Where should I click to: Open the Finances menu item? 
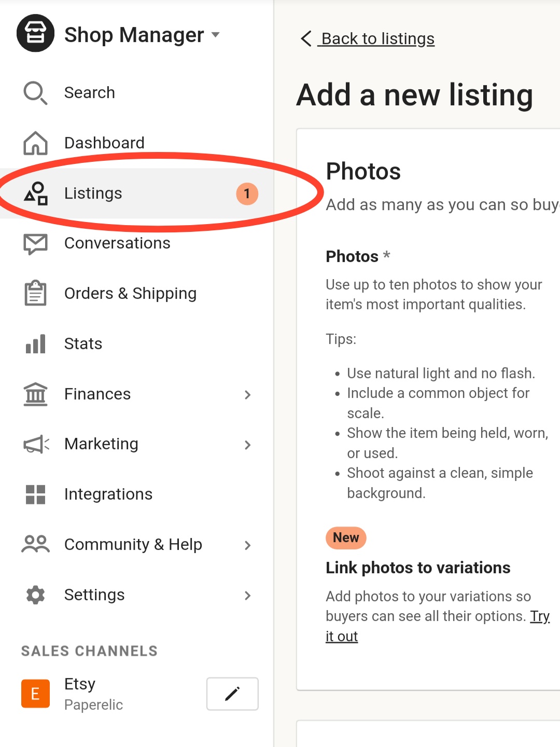(x=97, y=394)
